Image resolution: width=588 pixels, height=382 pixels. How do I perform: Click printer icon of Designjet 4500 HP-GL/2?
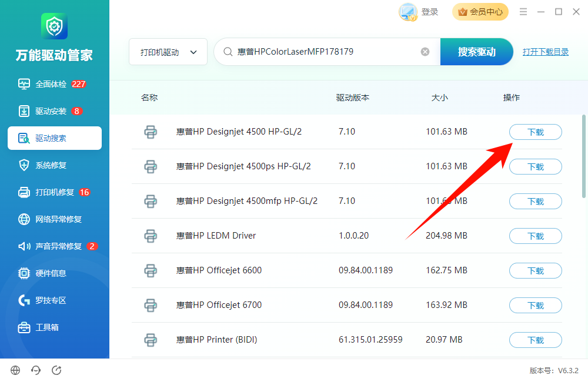(151, 132)
